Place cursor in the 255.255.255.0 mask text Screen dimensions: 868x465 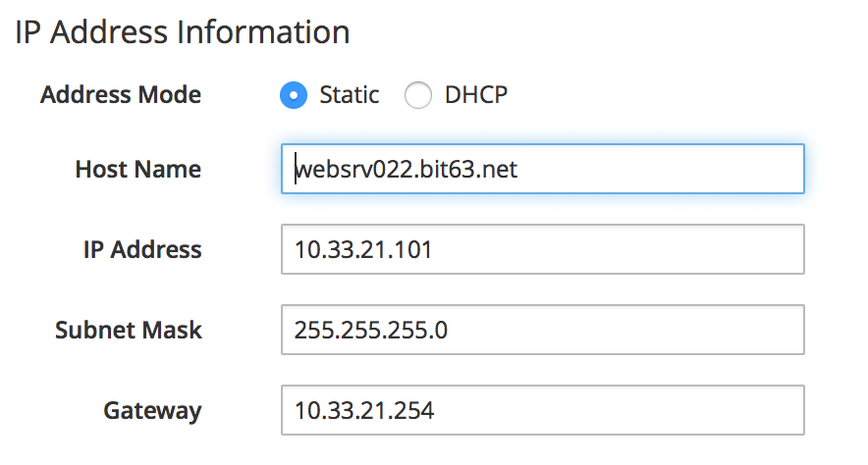(x=370, y=330)
